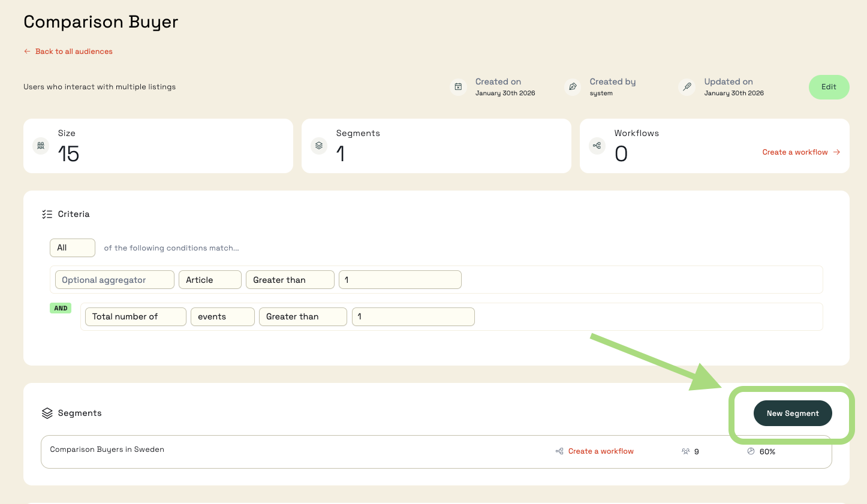Open the Optional aggregator dropdown

pyautogui.click(x=115, y=280)
